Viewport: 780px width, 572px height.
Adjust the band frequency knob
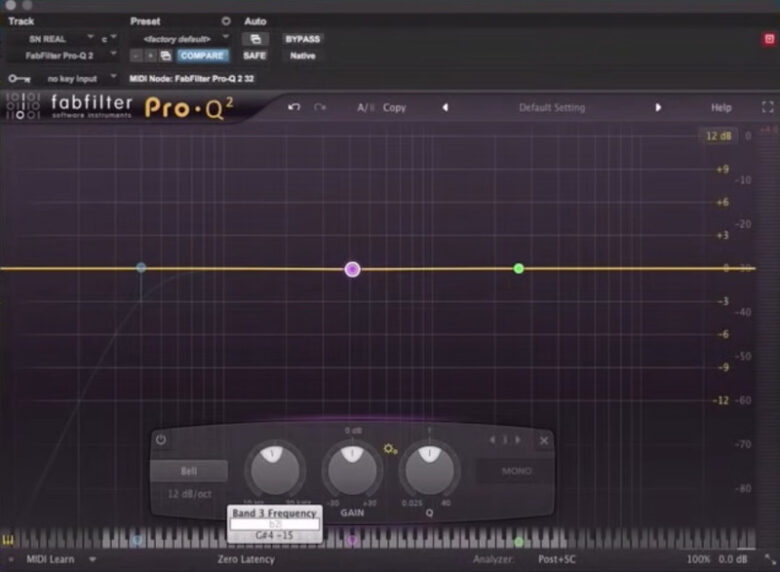tap(275, 470)
